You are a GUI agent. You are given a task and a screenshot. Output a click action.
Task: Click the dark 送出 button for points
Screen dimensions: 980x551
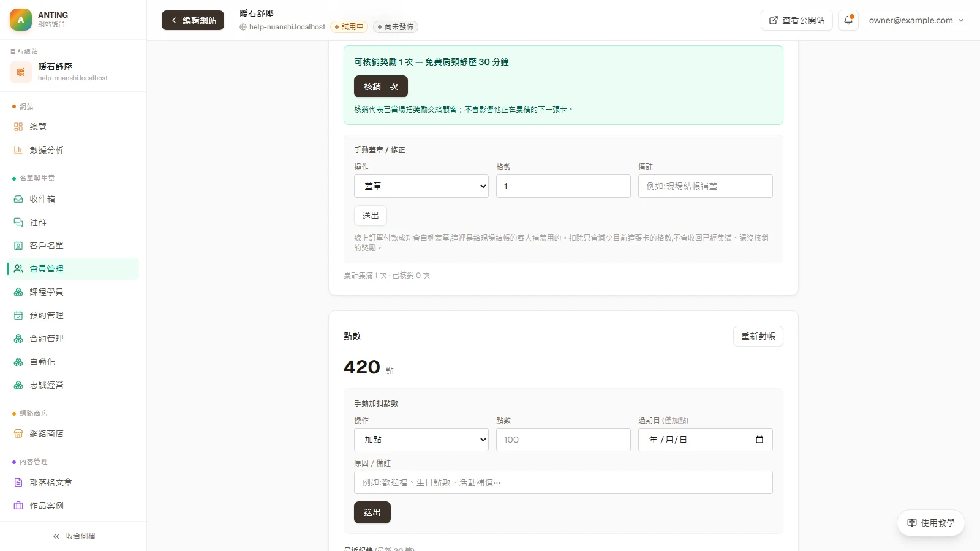point(372,512)
